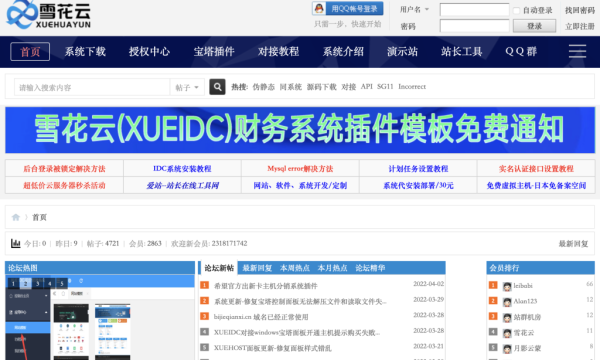This screenshot has width=600, height=360.
Task: Click the magnifier search button
Action: (217, 87)
